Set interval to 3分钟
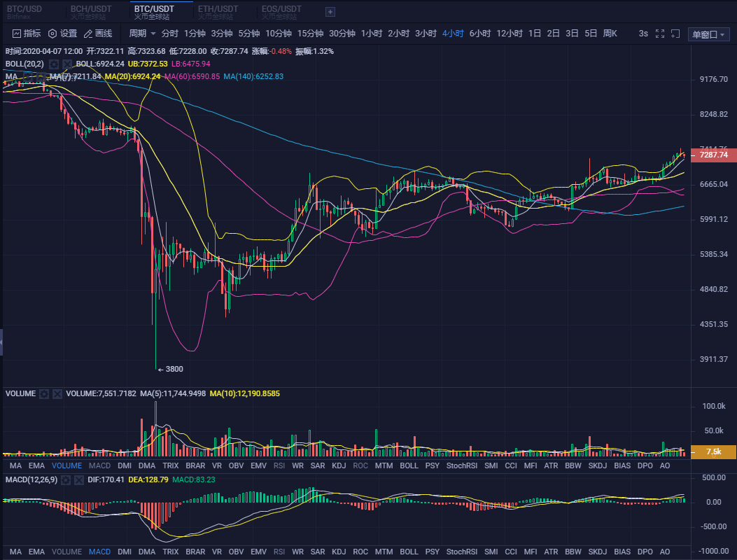Viewport: 737px width, 560px height. (222, 34)
